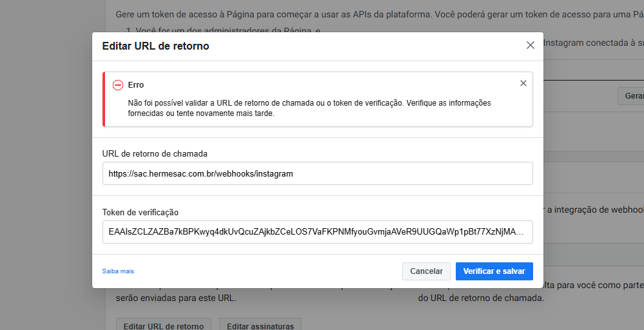The width and height of the screenshot is (644, 330).
Task: Dismiss the Erro alert banner
Action: [x=523, y=83]
